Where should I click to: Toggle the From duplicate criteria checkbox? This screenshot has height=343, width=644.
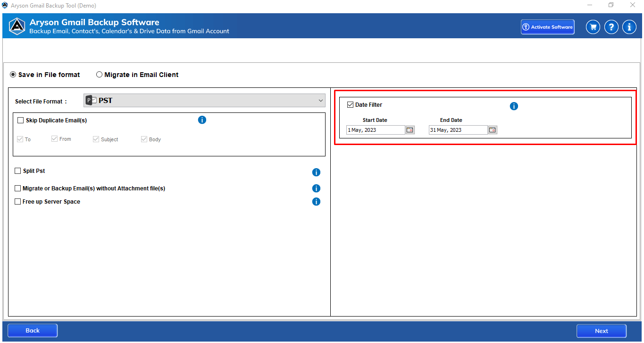[x=54, y=139]
